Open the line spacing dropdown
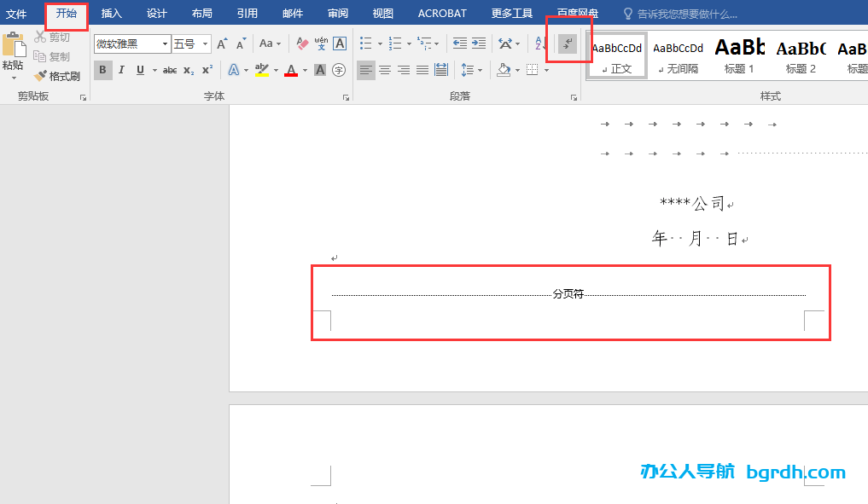The width and height of the screenshot is (868, 504). coord(469,70)
